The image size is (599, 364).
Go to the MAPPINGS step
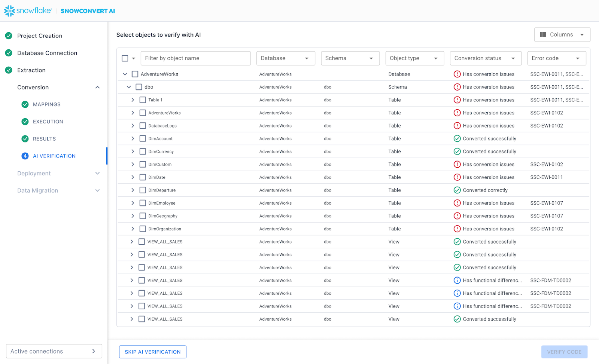[x=47, y=105]
